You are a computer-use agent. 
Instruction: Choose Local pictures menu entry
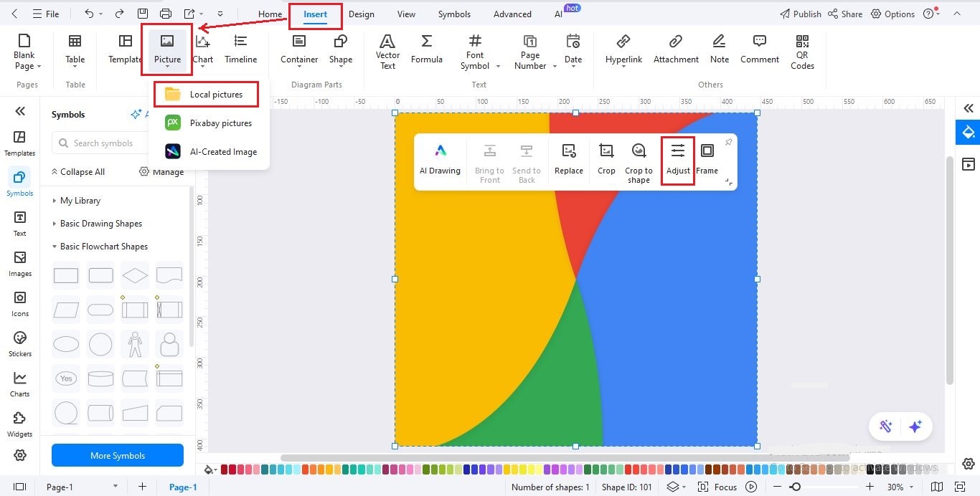pos(206,94)
